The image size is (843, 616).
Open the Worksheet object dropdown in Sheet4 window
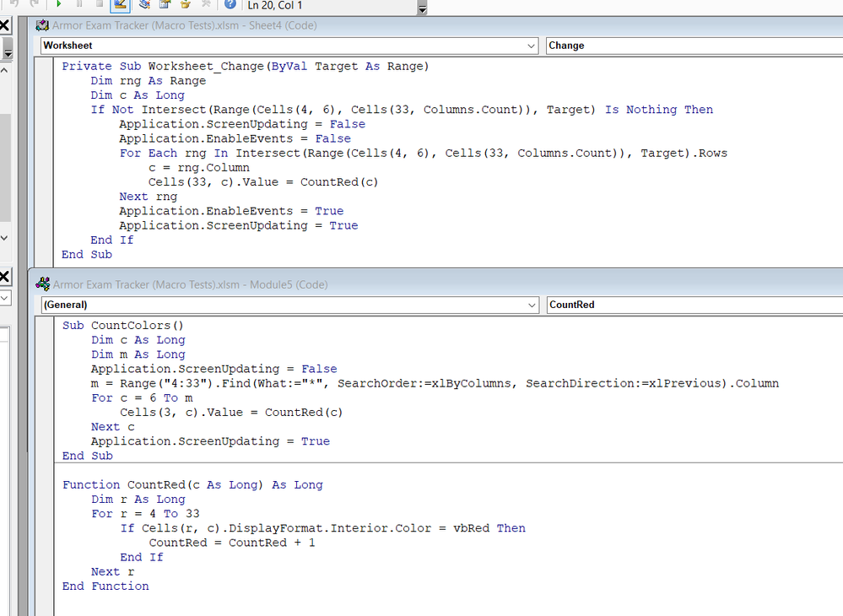(532, 45)
